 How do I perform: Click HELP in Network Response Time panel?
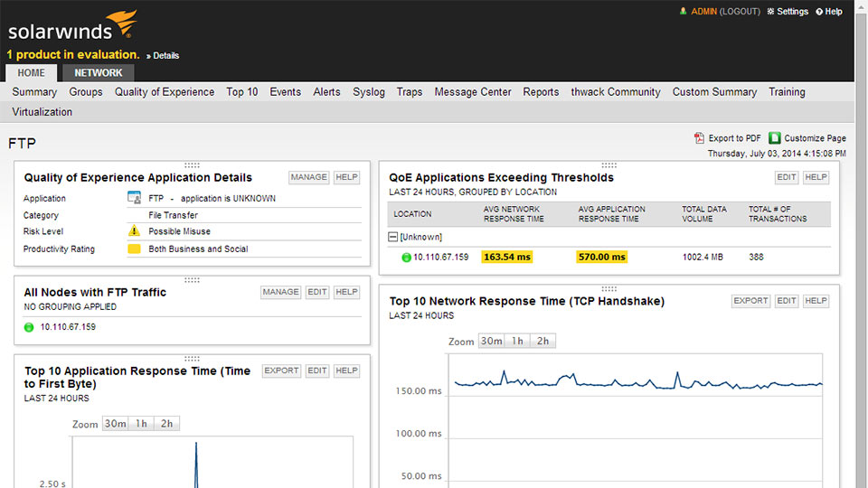click(816, 300)
